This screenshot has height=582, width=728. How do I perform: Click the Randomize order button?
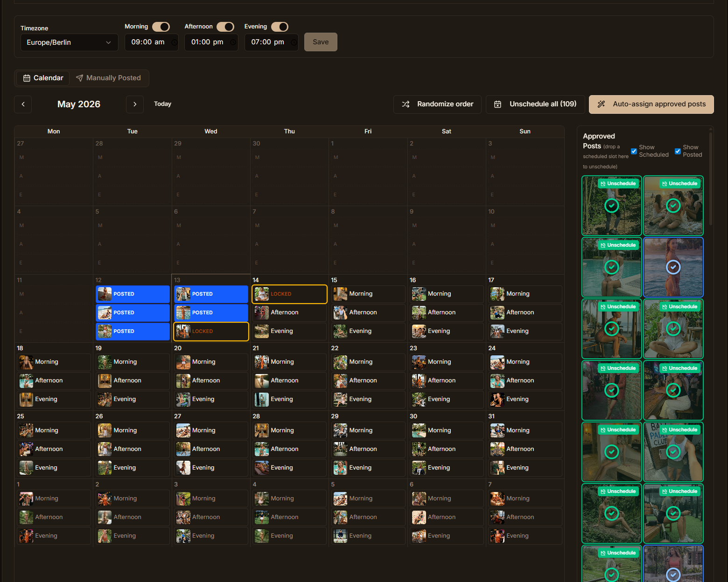(x=437, y=104)
